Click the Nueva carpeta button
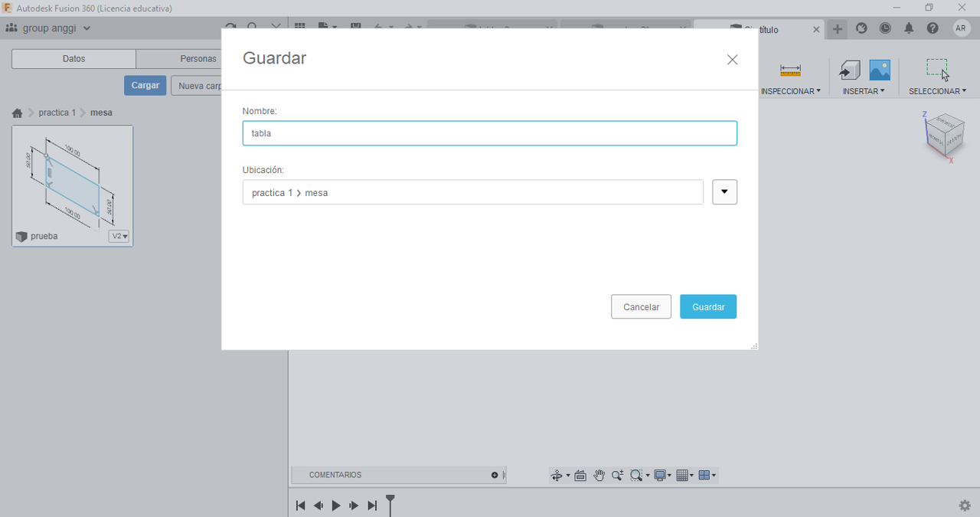 (x=197, y=85)
